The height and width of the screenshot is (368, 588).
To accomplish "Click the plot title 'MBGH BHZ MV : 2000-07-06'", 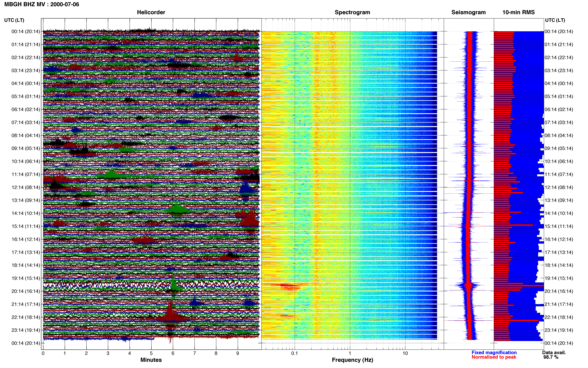I will [x=42, y=4].
